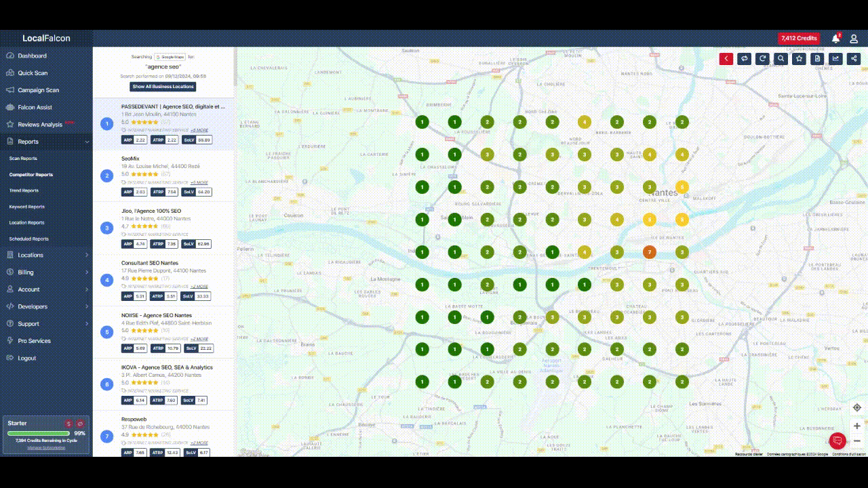Click the repeat scan loop icon

pyautogui.click(x=745, y=59)
